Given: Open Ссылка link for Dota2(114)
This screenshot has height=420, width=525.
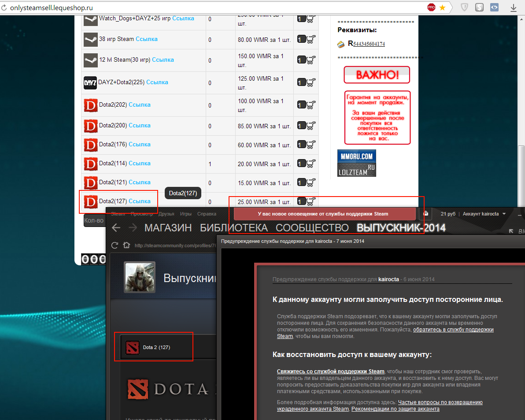Looking at the screenshot, I should 140,163.
